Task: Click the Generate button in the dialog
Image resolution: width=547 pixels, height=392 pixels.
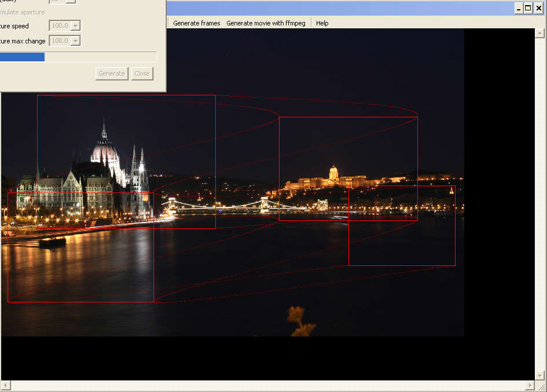Action: (x=112, y=73)
